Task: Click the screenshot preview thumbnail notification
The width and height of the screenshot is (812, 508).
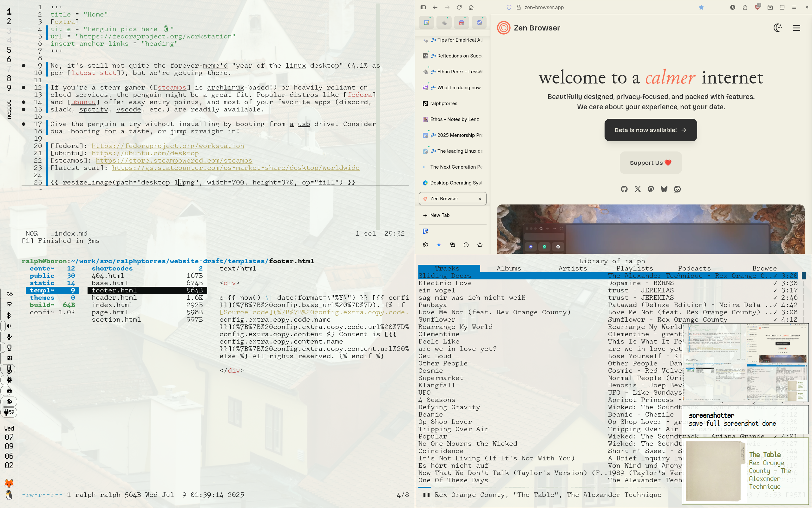Action: tap(745, 363)
